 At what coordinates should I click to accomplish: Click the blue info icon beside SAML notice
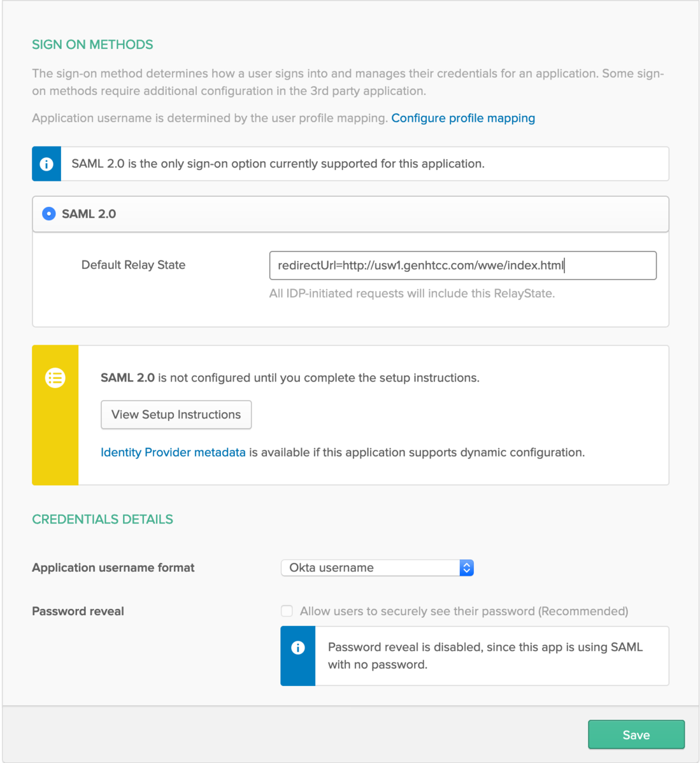pyautogui.click(x=46, y=164)
